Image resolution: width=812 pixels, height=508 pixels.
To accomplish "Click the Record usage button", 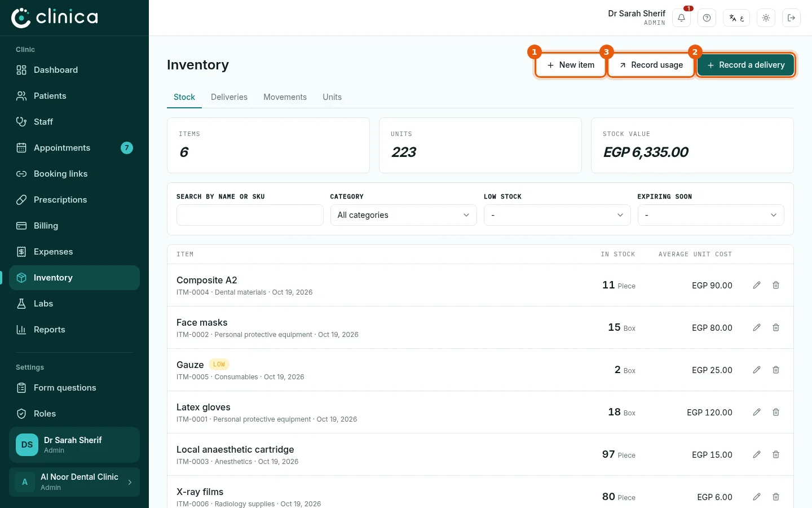I will tap(651, 65).
